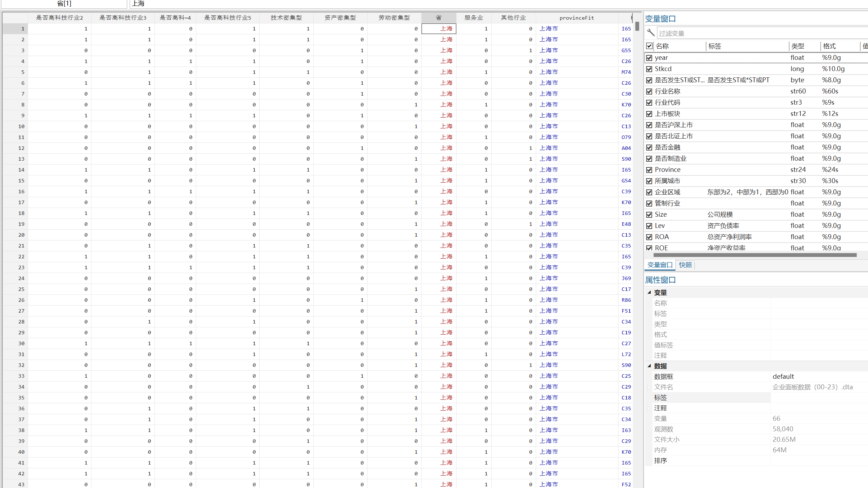Viewport: 868px width, 488px height.
Task: Sort variables by the 类型 column header
Action: click(798, 46)
